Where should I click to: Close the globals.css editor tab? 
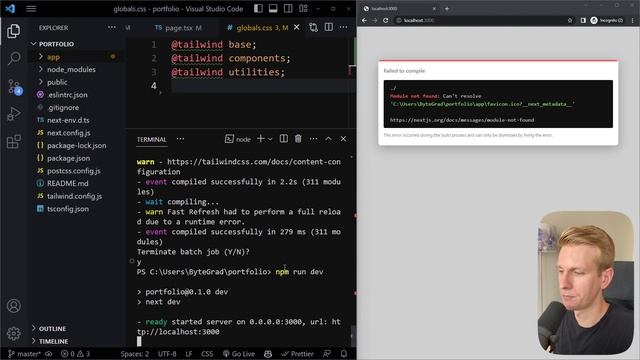pos(297,27)
